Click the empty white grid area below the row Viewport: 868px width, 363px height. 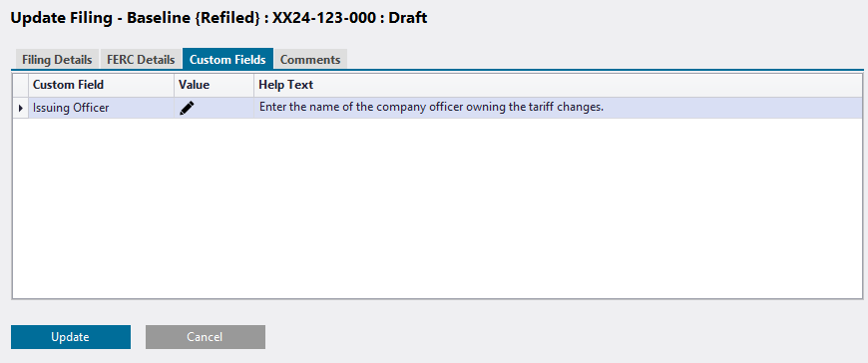coord(437,208)
